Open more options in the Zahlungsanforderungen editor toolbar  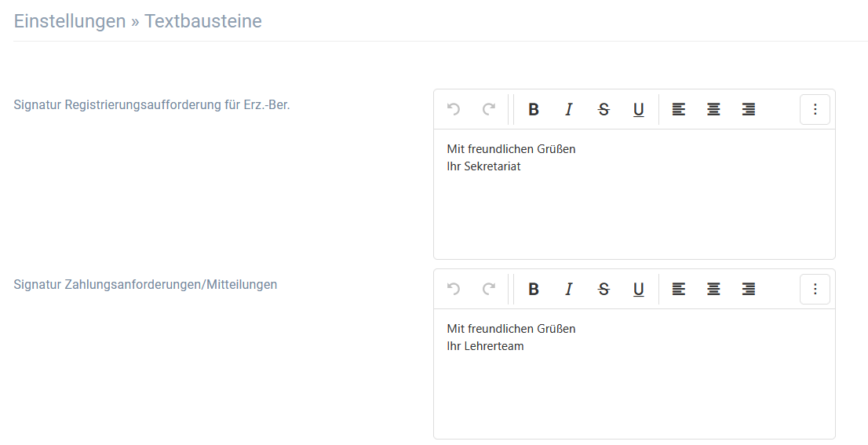(x=815, y=289)
